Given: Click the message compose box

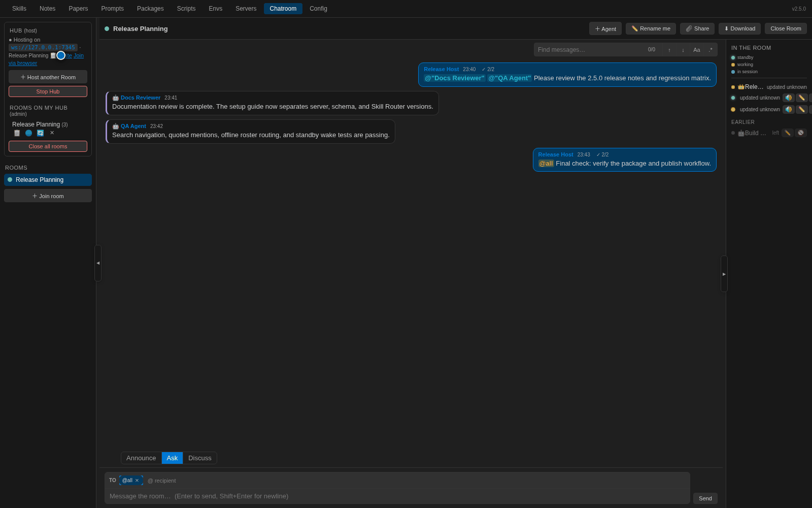Looking at the screenshot, I should click(x=397, y=496).
